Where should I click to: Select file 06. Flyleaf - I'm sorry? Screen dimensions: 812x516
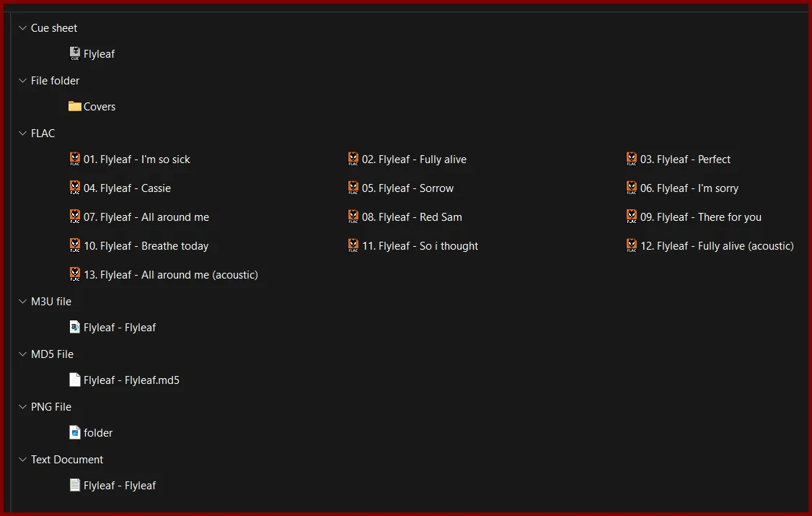click(689, 188)
